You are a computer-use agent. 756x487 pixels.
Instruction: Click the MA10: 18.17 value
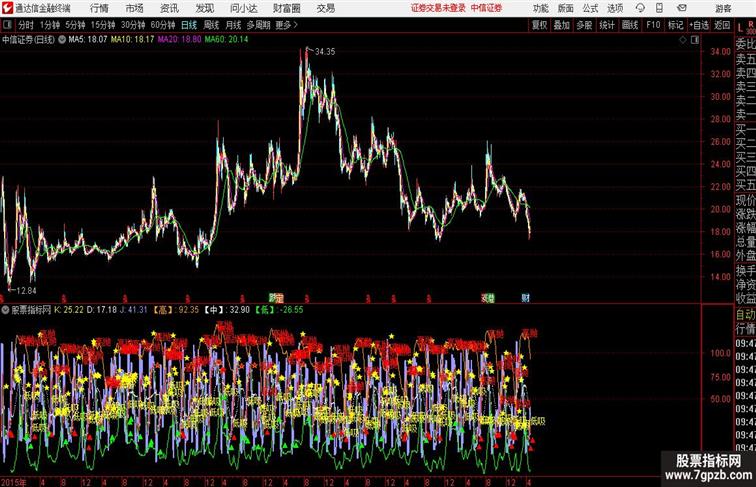tap(133, 40)
